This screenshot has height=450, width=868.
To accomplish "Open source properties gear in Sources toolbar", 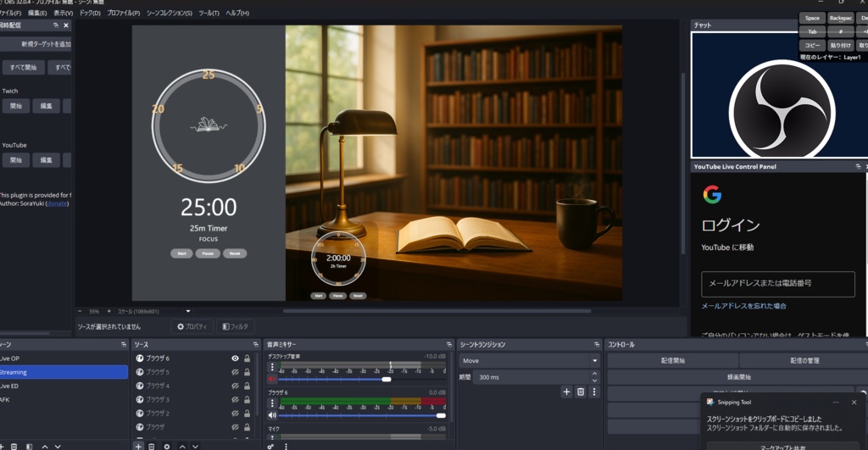I will point(167,446).
